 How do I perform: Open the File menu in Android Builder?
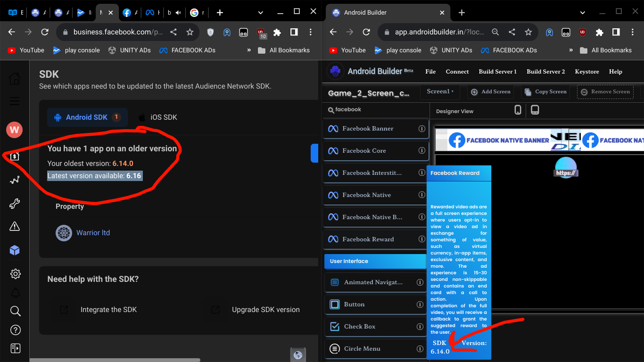pyautogui.click(x=430, y=72)
